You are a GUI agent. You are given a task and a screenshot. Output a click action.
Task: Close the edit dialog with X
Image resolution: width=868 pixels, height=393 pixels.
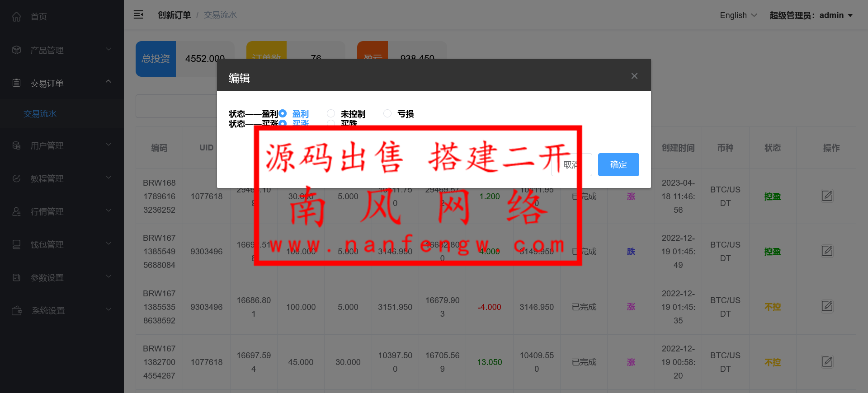pos(634,76)
